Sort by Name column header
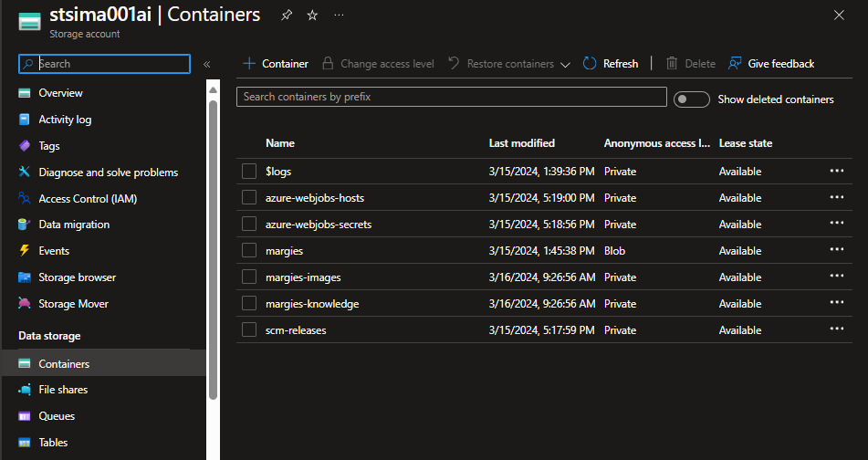 280,143
